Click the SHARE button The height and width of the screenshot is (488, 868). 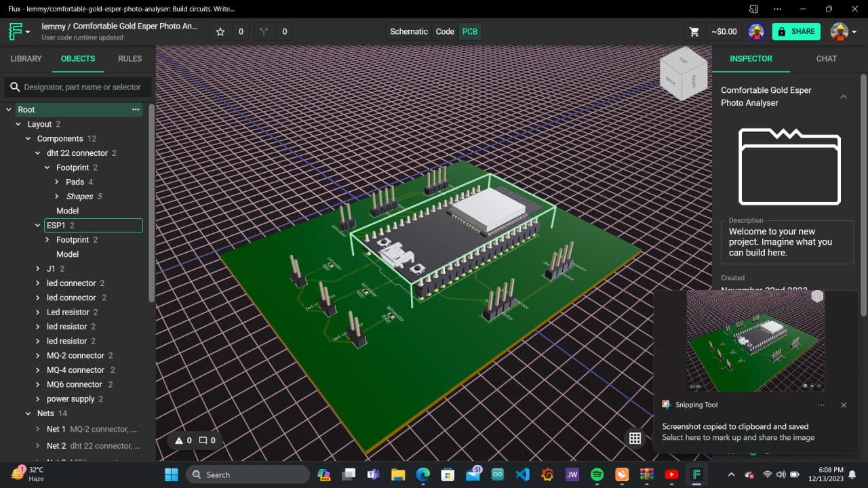[796, 31]
